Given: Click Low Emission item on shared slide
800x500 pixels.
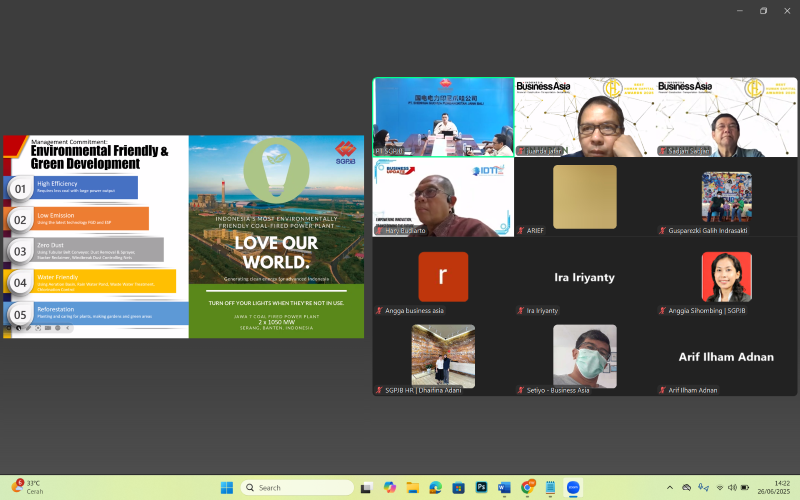Looking at the screenshot, I should coord(77,218).
